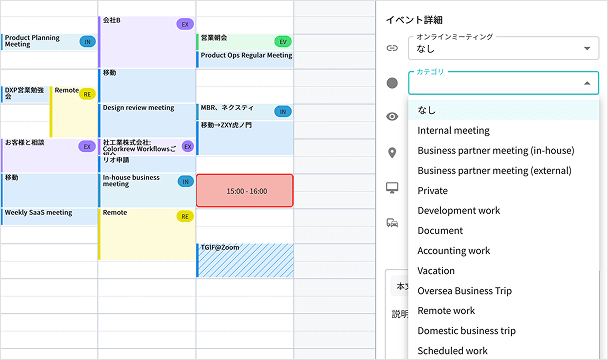Image resolution: width=608 pixels, height=360 pixels.
Task: Click the car travel icon
Action: [x=392, y=223]
